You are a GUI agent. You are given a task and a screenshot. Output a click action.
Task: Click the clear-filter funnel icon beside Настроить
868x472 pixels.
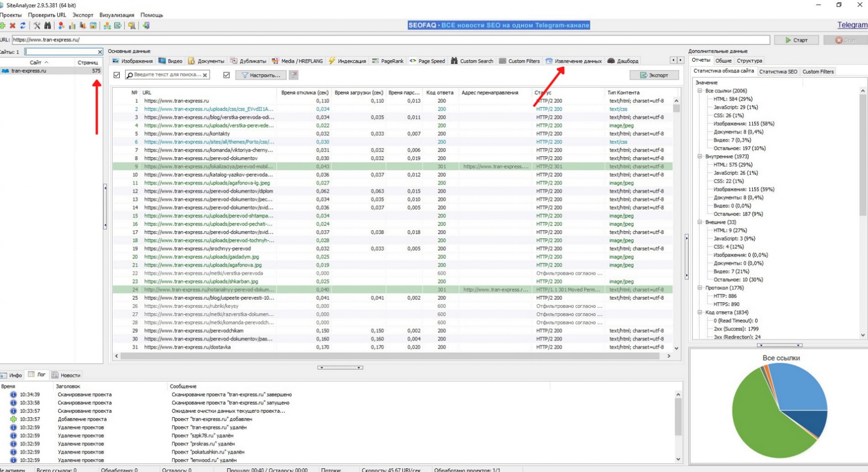tap(293, 75)
